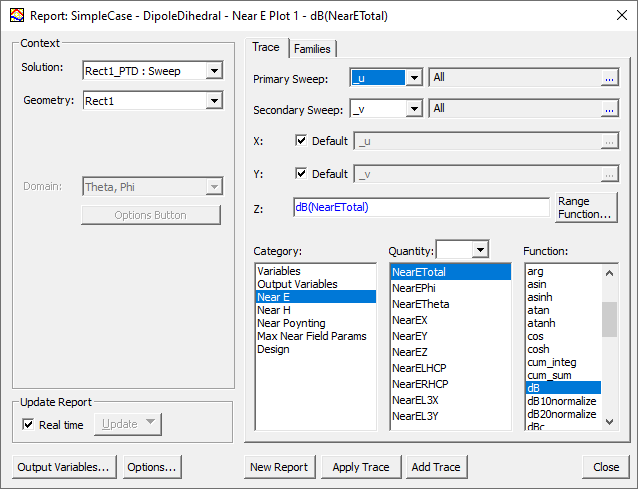Open the Quantity filter dropdown

click(480, 249)
